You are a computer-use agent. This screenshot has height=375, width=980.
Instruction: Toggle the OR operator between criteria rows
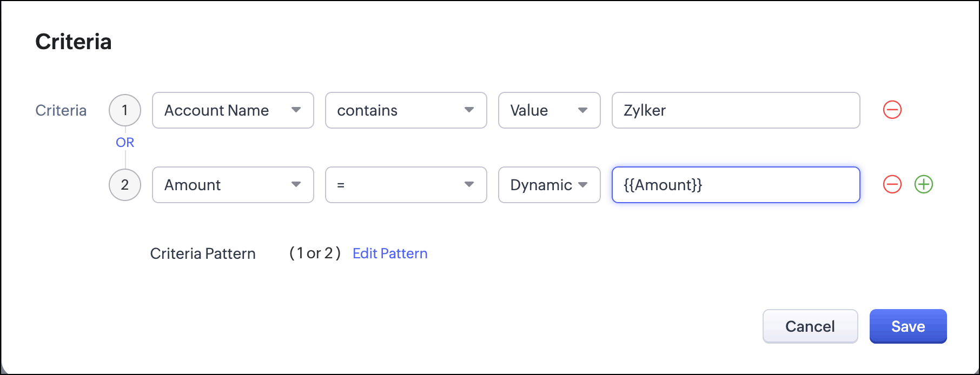pyautogui.click(x=125, y=143)
